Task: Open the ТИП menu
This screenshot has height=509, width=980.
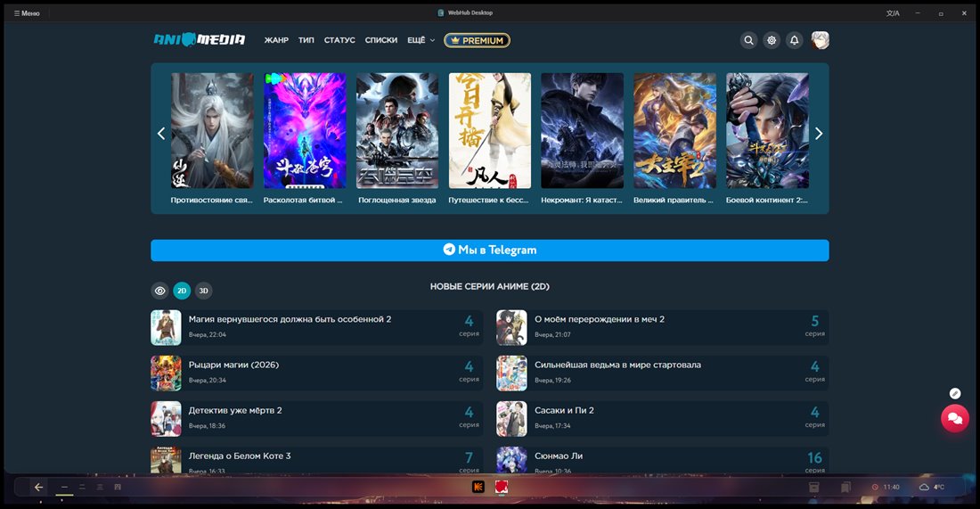Action: pyautogui.click(x=306, y=40)
